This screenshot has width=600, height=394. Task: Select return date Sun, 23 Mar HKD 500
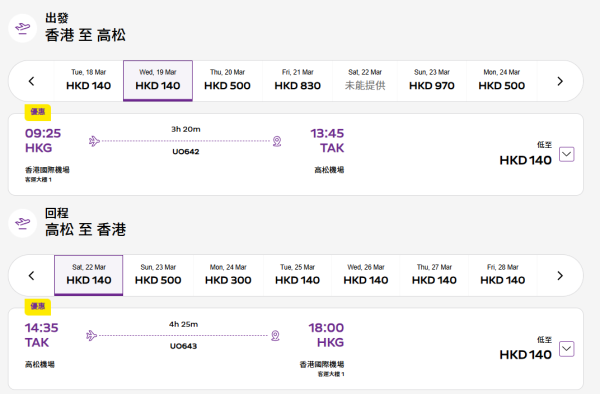(x=158, y=275)
